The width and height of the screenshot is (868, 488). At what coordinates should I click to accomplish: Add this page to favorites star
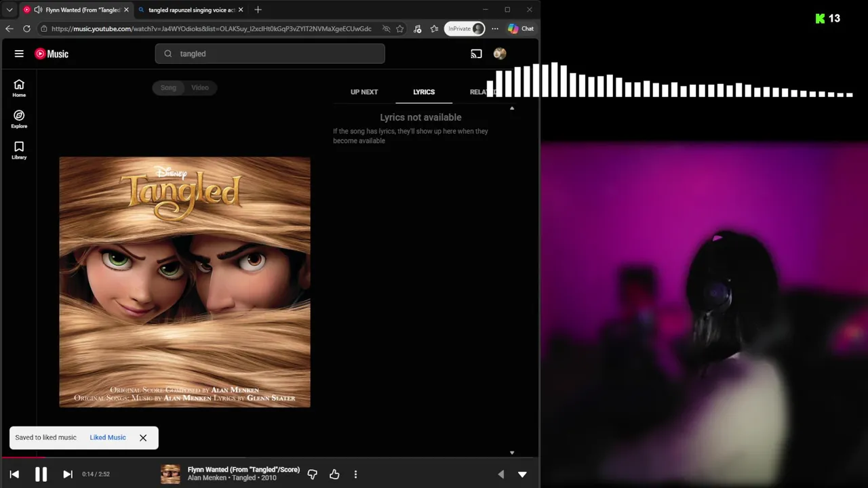tap(400, 28)
